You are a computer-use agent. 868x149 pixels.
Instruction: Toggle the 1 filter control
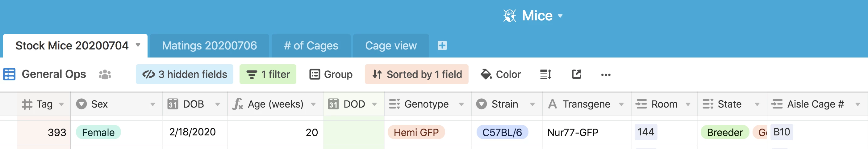coord(268,74)
